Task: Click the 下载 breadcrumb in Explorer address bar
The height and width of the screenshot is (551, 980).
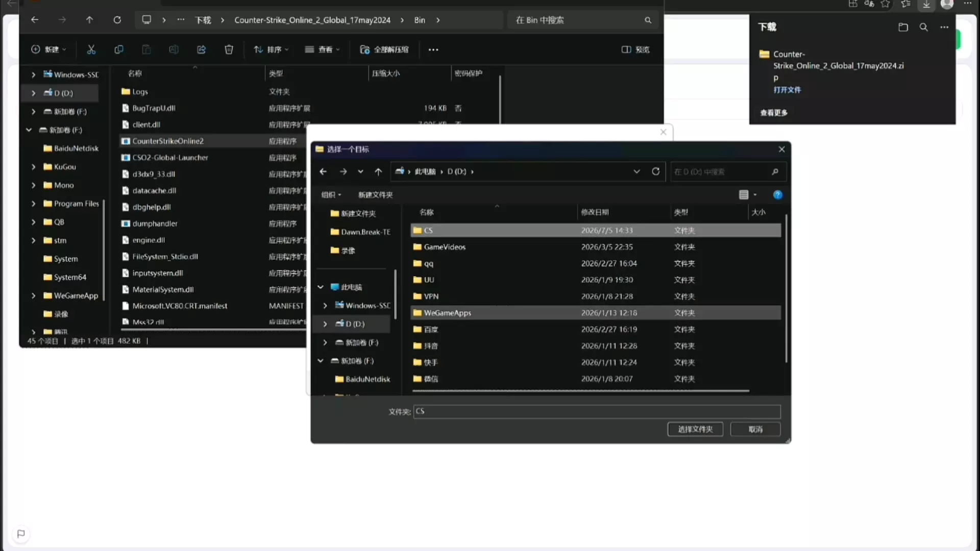Action: click(203, 20)
